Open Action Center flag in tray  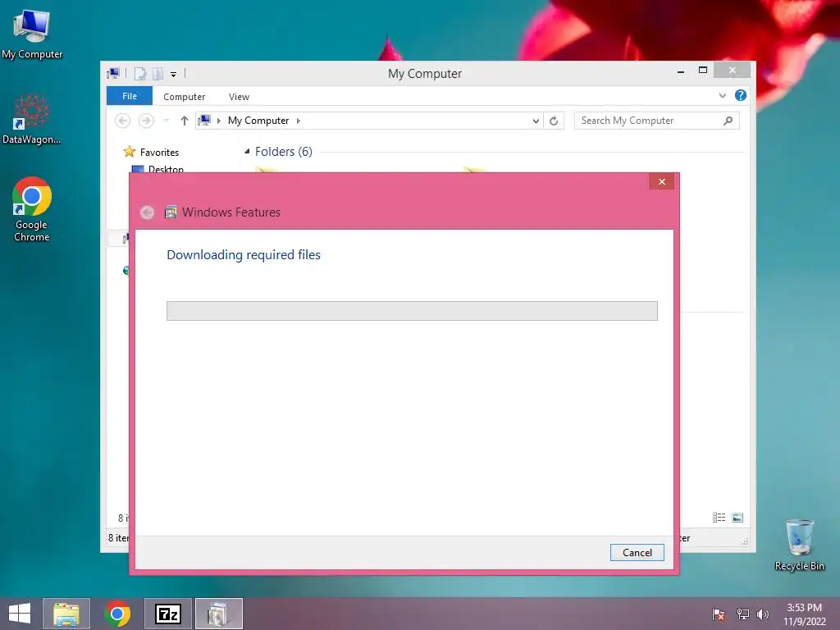(x=719, y=614)
